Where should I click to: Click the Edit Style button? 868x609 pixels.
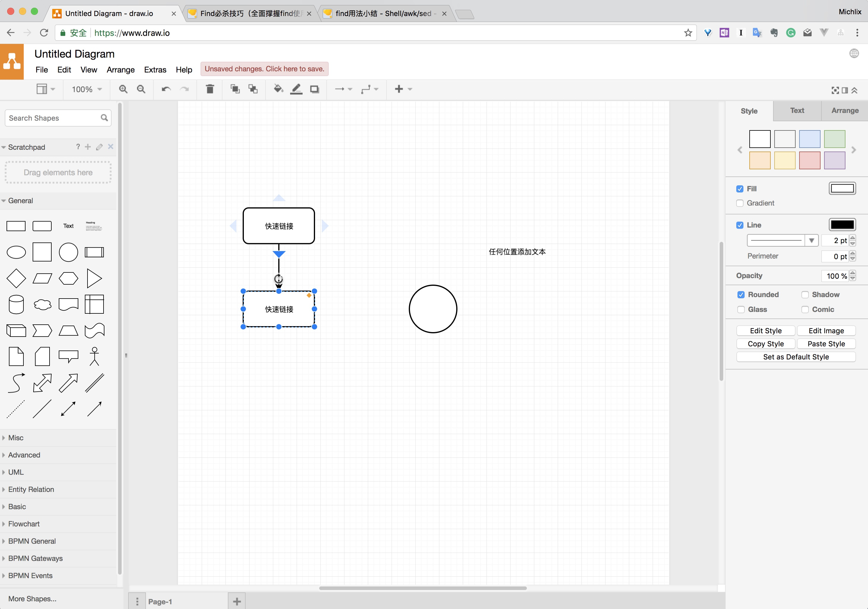click(766, 330)
